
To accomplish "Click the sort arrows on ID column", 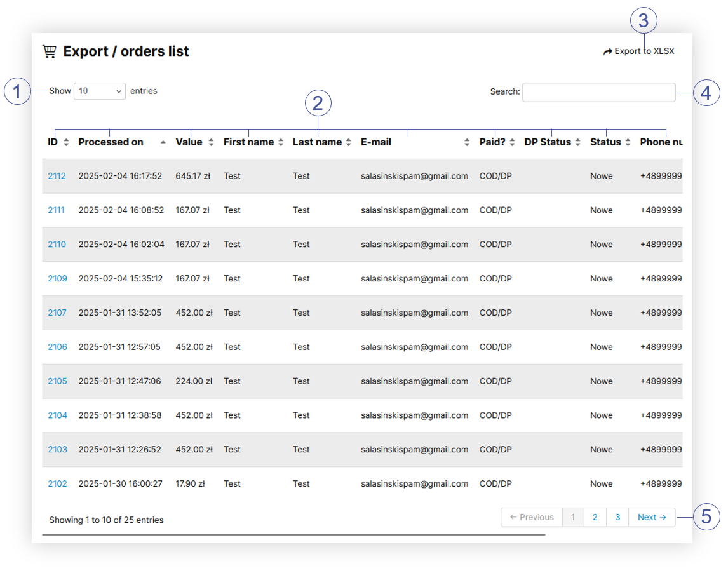I will tap(66, 143).
